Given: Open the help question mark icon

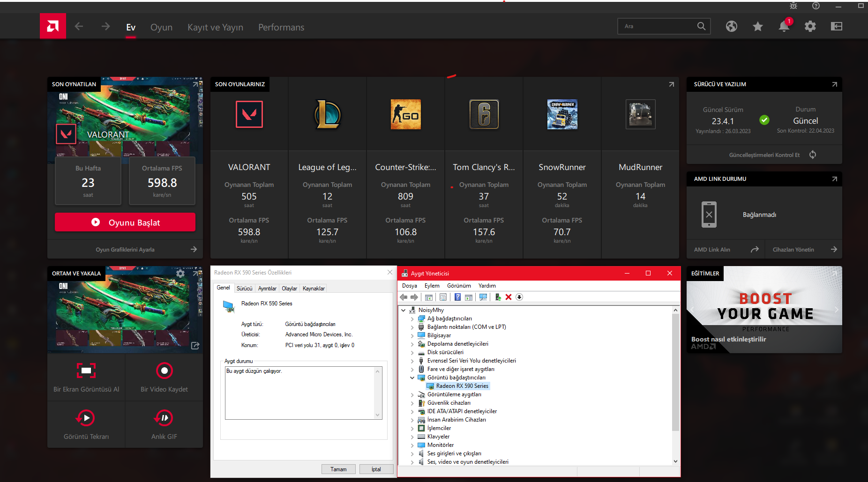Looking at the screenshot, I should click(x=816, y=6).
